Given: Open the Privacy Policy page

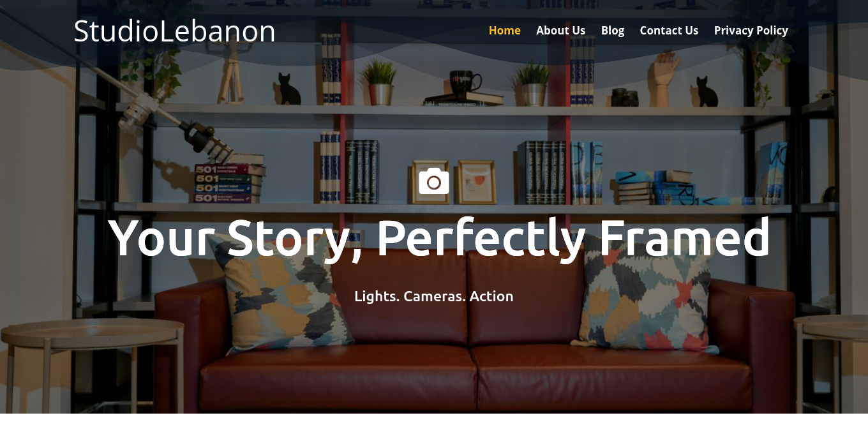Looking at the screenshot, I should point(751,30).
